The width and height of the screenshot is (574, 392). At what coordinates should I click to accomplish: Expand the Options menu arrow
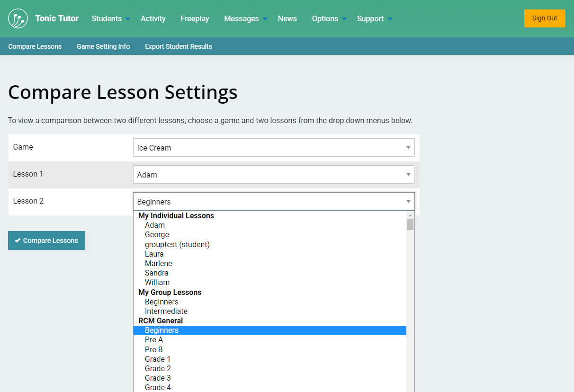pos(344,19)
